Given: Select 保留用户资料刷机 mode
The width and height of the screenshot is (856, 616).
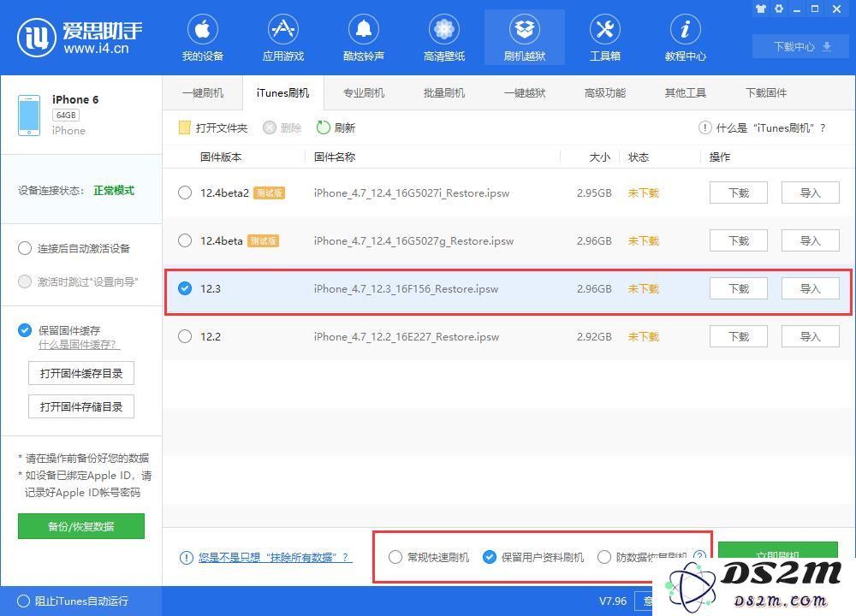Looking at the screenshot, I should (490, 557).
